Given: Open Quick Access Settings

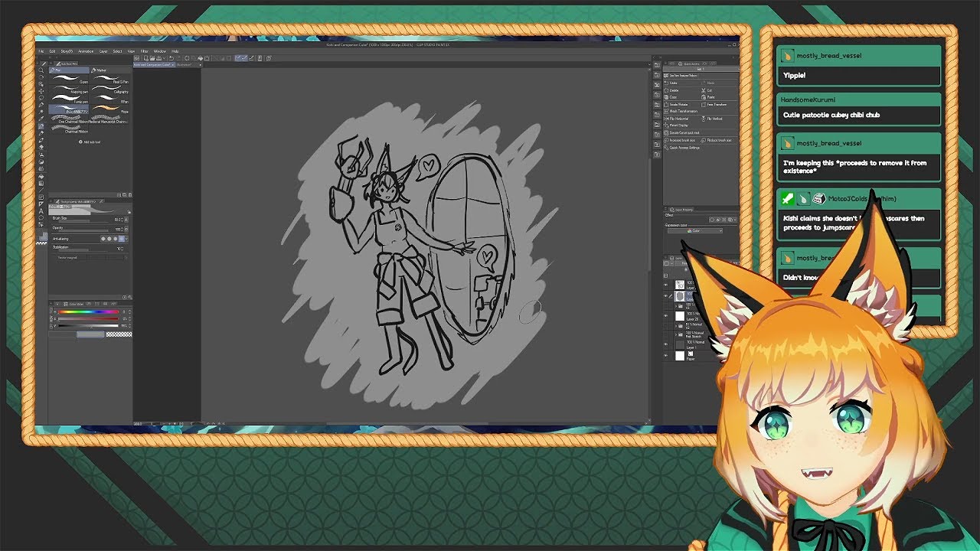Looking at the screenshot, I should (x=683, y=148).
